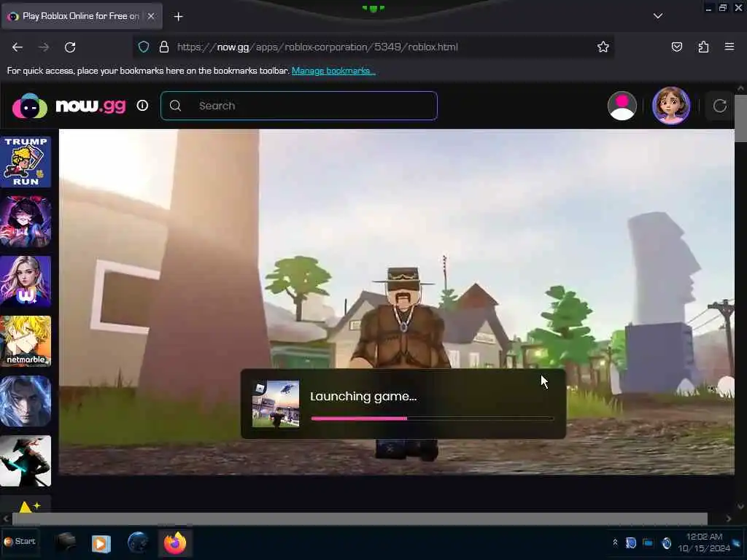Open the netmarble game thumbnail
This screenshot has height=560, width=747.
point(26,341)
